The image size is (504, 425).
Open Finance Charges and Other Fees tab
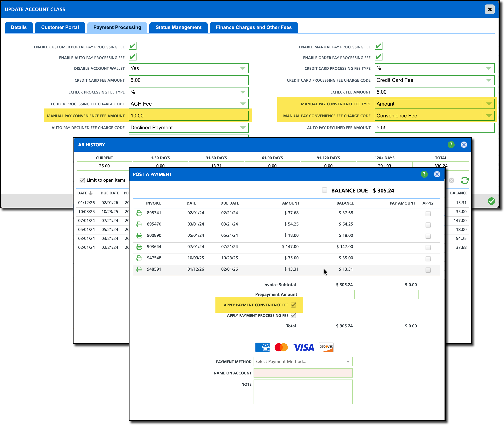[x=253, y=27]
